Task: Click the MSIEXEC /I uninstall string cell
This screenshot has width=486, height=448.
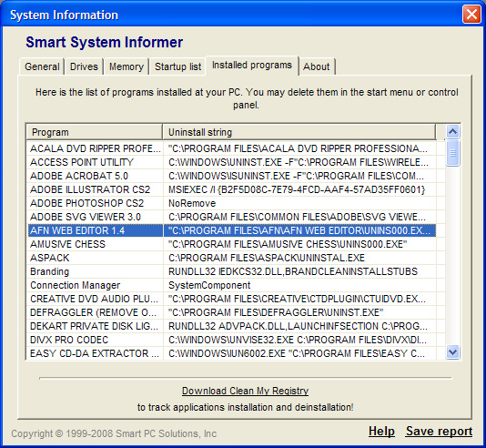Action: coord(299,189)
